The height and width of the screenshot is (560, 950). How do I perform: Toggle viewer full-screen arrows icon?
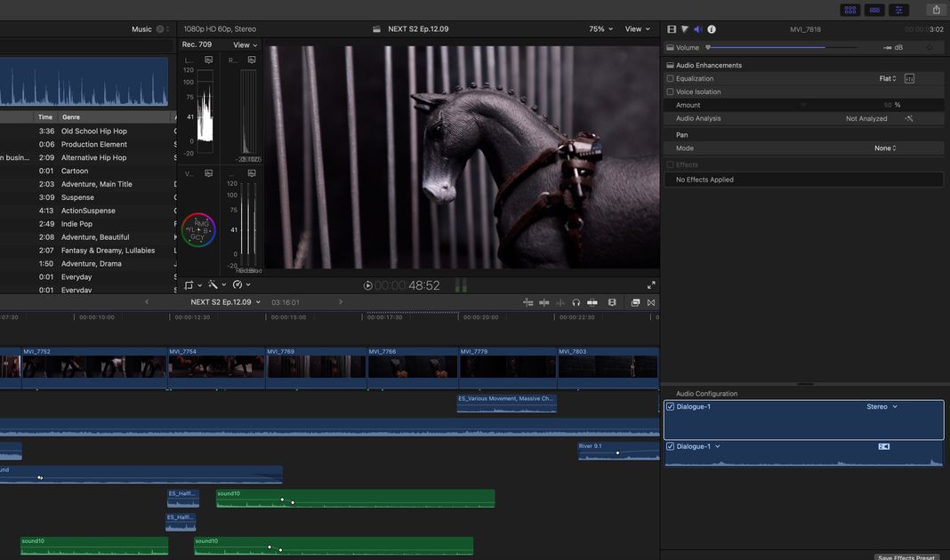pyautogui.click(x=651, y=285)
